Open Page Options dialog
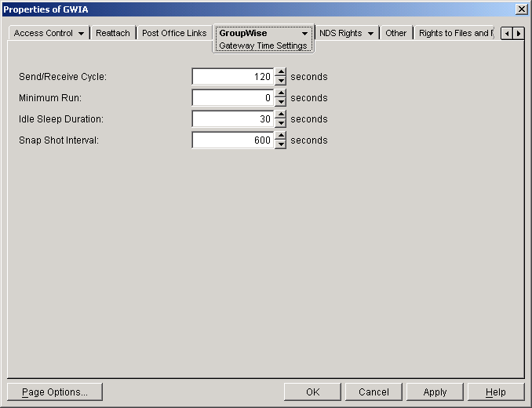532x408 pixels. [55, 392]
